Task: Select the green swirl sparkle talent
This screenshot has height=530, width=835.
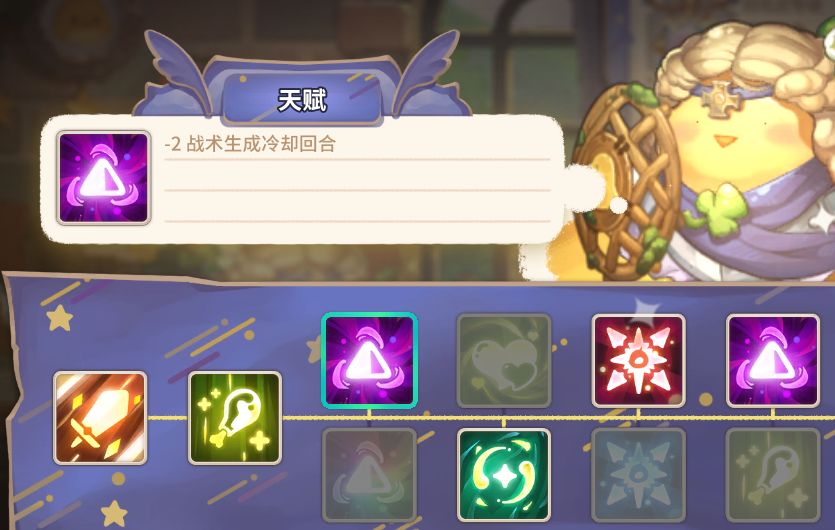Action: pyautogui.click(x=504, y=475)
